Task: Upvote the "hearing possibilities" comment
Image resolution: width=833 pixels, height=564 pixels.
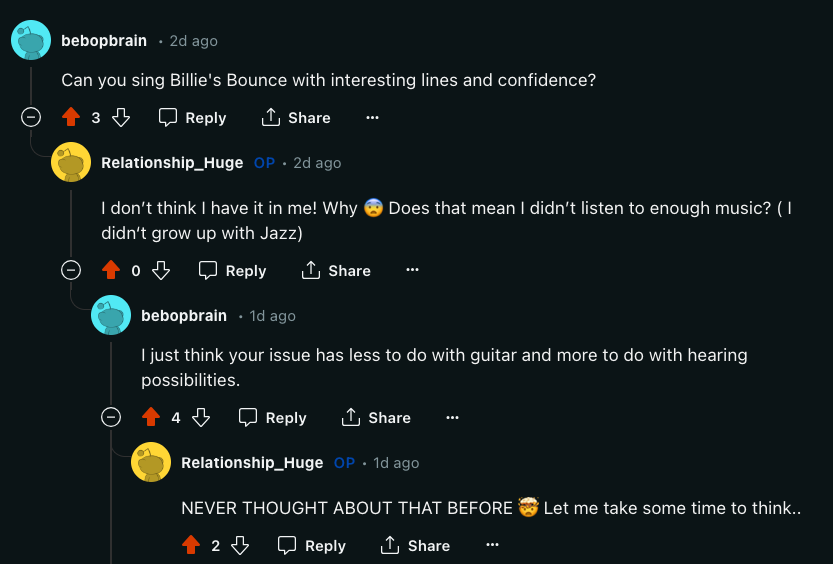Action: pos(150,418)
